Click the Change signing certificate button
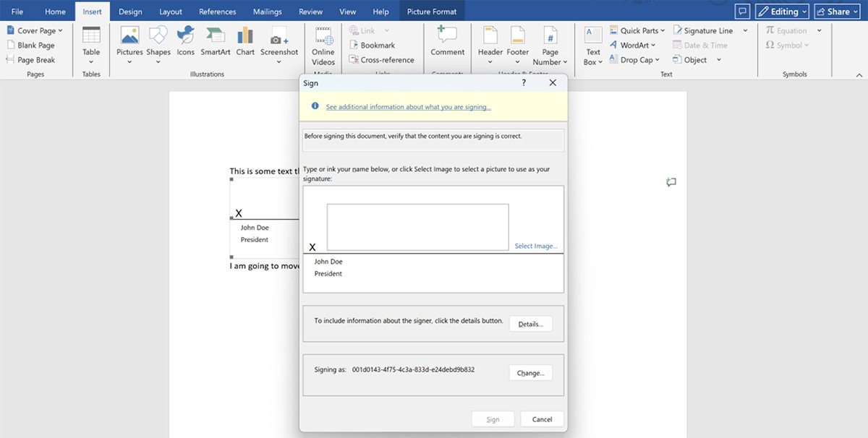The width and height of the screenshot is (868, 438). (x=530, y=373)
